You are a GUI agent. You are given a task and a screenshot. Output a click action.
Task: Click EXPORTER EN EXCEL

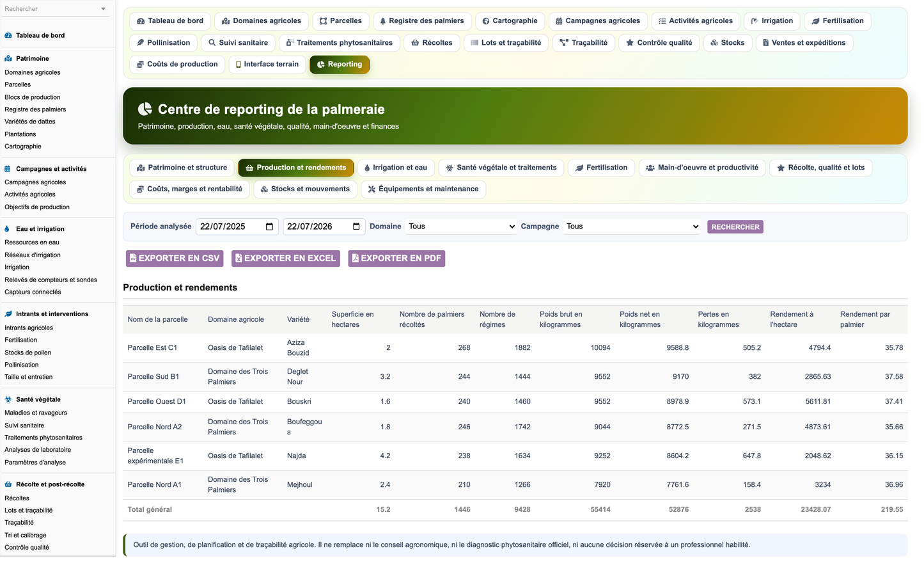click(286, 258)
